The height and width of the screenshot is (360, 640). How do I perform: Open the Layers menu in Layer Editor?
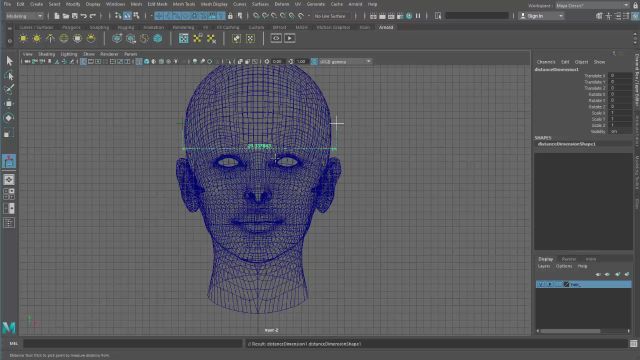click(544, 266)
